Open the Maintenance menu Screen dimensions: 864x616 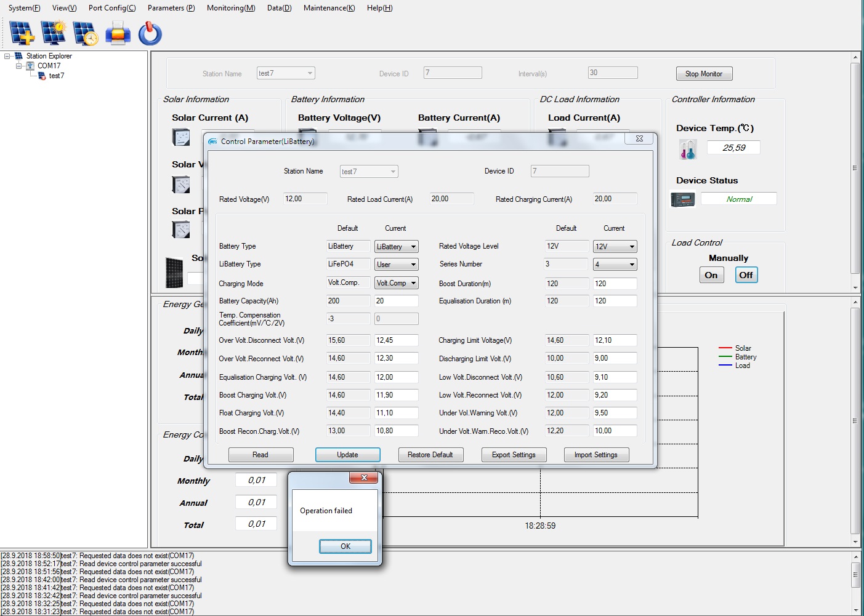(x=329, y=8)
